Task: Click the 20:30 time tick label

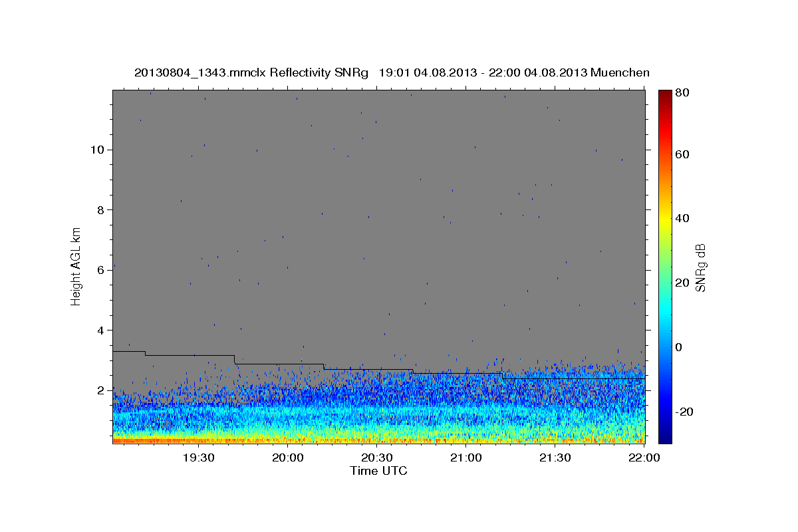Action: pyautogui.click(x=377, y=458)
